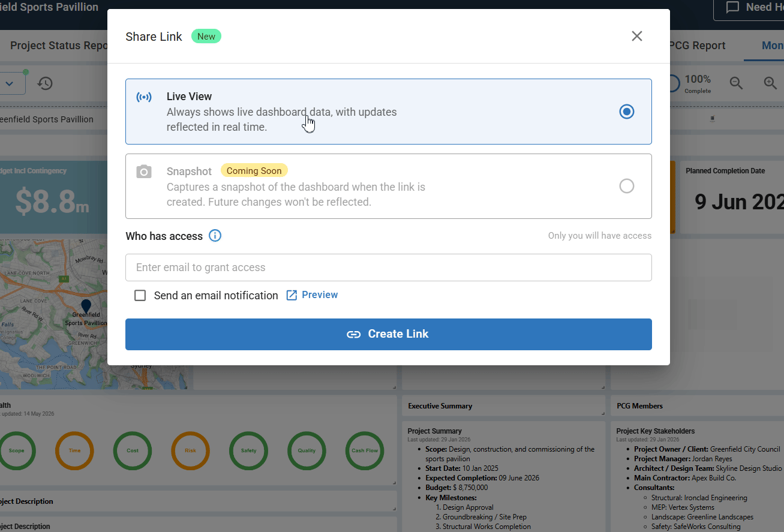Image resolution: width=784 pixels, height=532 pixels.
Task: Open the email notification Preview link
Action: 320,294
